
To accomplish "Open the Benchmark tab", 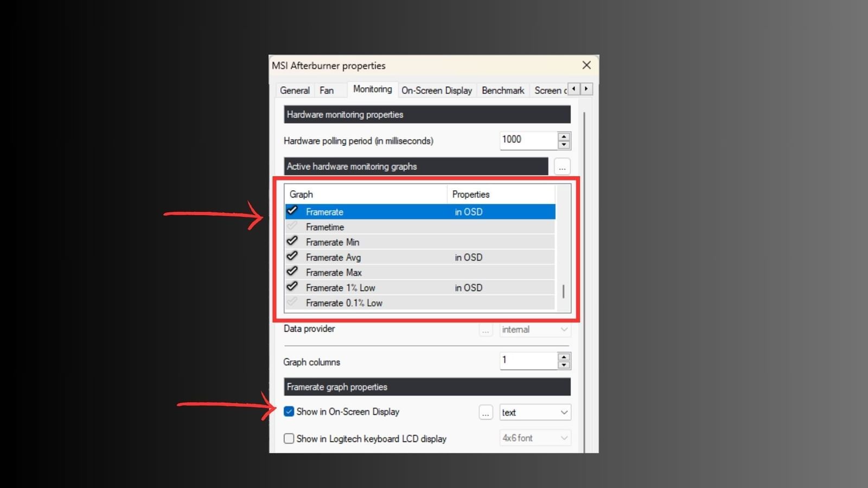I will (x=502, y=90).
